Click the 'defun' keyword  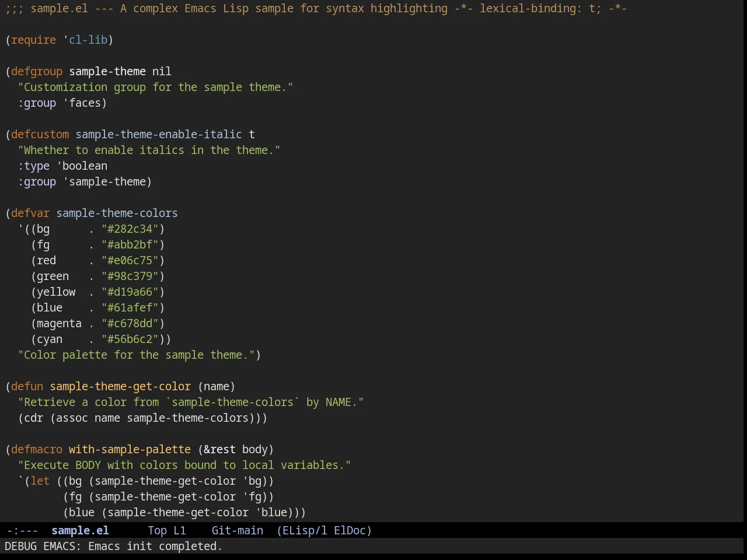point(27,386)
